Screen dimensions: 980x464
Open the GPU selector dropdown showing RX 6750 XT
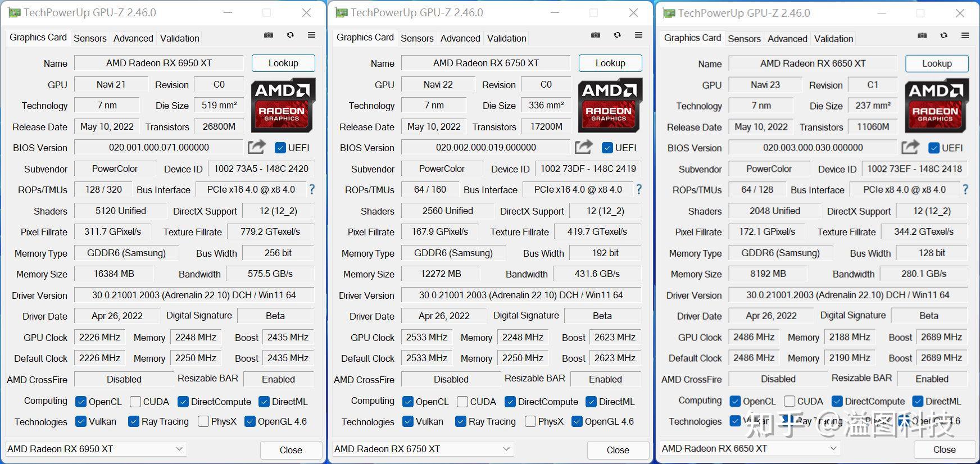pos(422,449)
